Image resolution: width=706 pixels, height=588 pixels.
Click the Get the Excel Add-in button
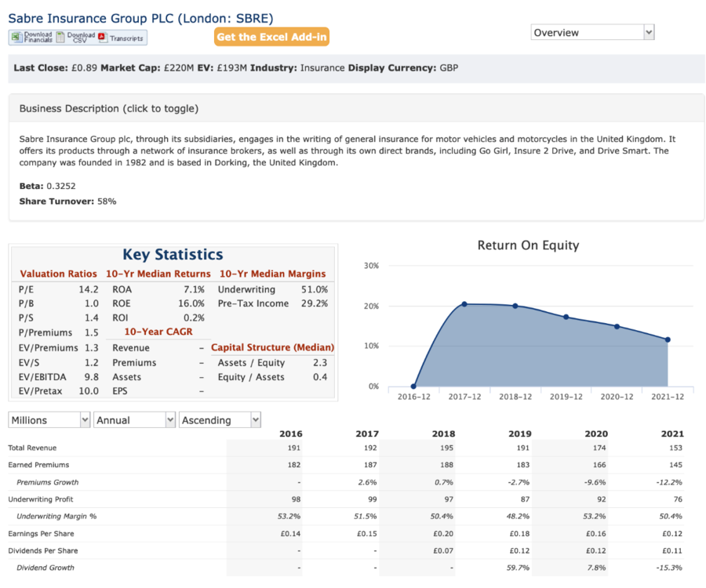(x=271, y=37)
